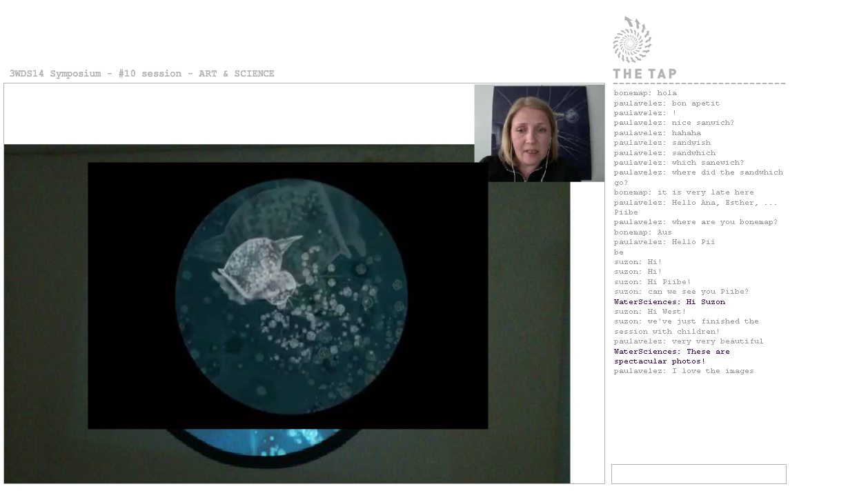The width and height of the screenshot is (868, 491).
Task: Click the 'suzon: Hi West!' message
Action: tap(650, 312)
